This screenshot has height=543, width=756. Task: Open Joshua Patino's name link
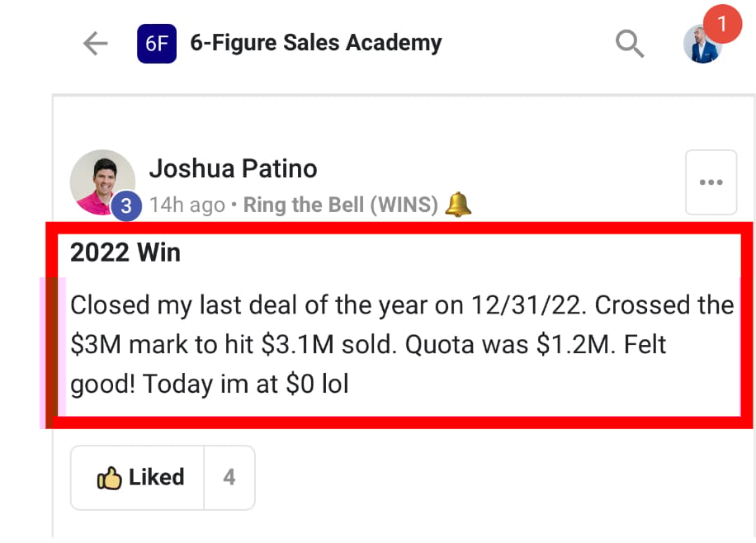[233, 168]
